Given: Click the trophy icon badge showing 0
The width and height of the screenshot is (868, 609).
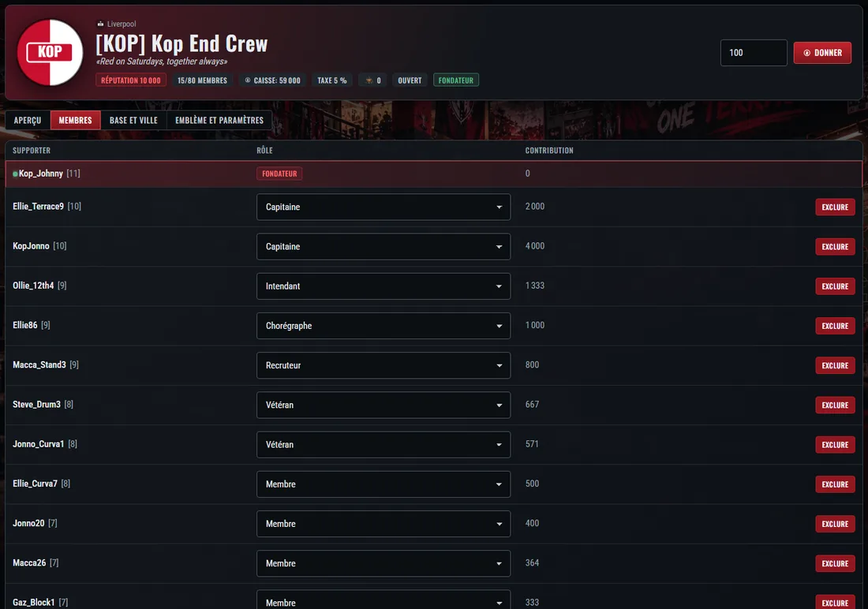Looking at the screenshot, I should point(373,80).
